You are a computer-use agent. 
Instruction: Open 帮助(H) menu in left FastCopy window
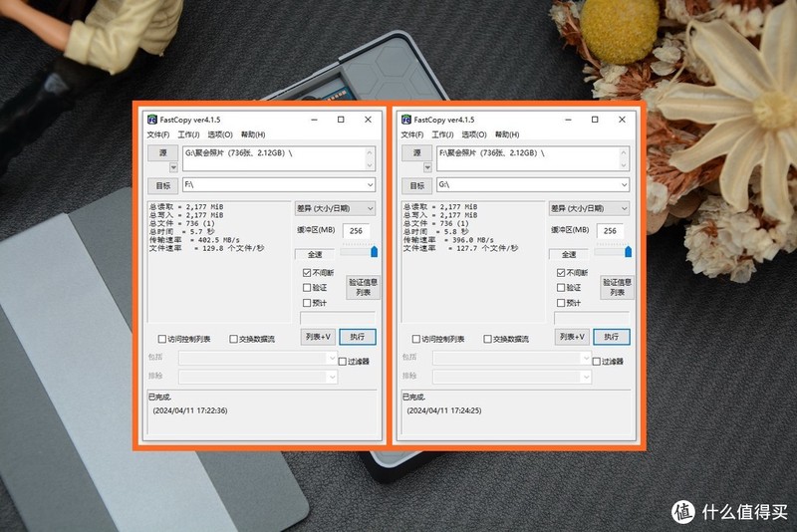tap(253, 134)
